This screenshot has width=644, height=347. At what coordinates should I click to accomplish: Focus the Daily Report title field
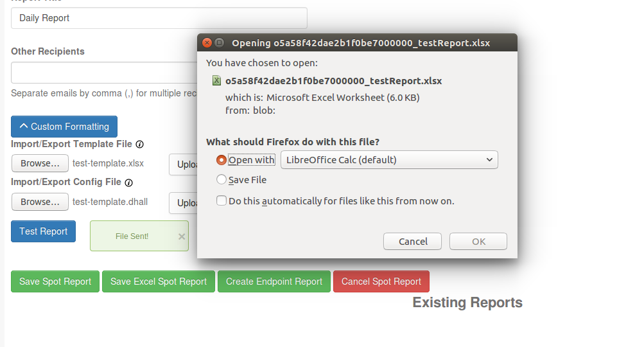(159, 18)
